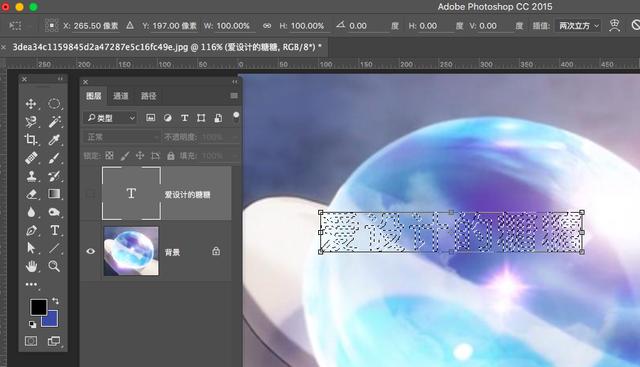The width and height of the screenshot is (640, 367).
Task: Select the 图层 (Layers) tab
Action: pyautogui.click(x=93, y=96)
